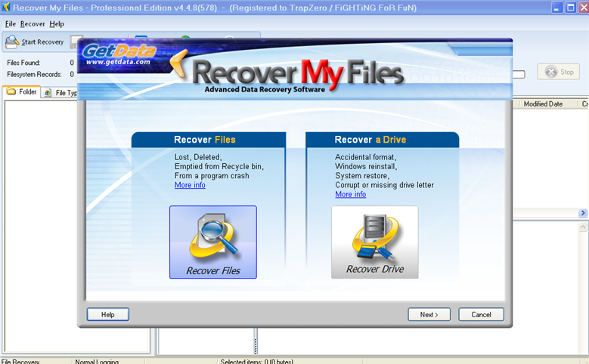
Task: Click the Stop button's X icon
Action: (x=550, y=72)
